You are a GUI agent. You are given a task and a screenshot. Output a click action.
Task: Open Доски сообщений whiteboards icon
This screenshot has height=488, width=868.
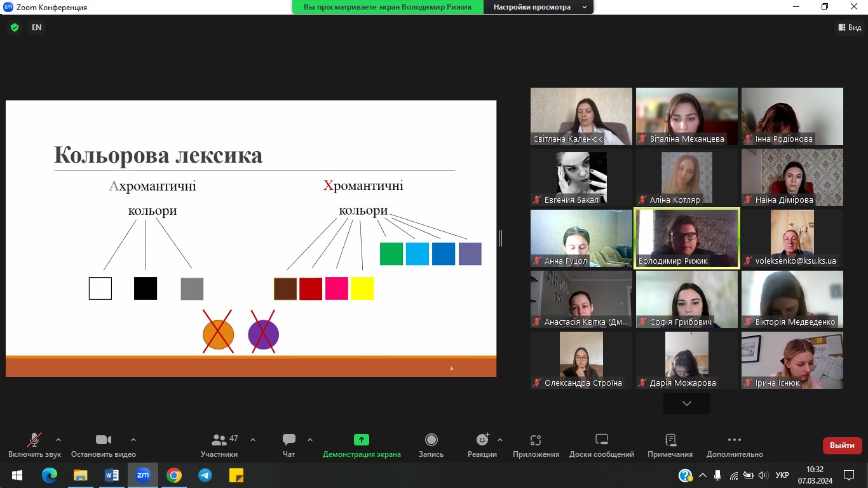(x=601, y=440)
